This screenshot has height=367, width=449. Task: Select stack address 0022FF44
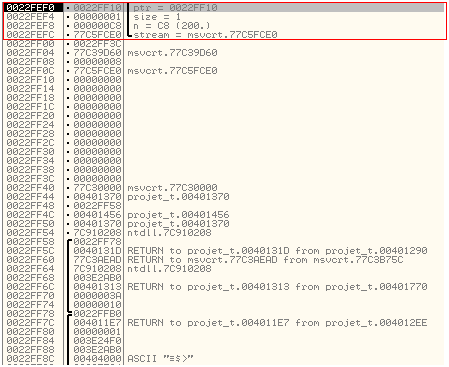tap(30, 197)
